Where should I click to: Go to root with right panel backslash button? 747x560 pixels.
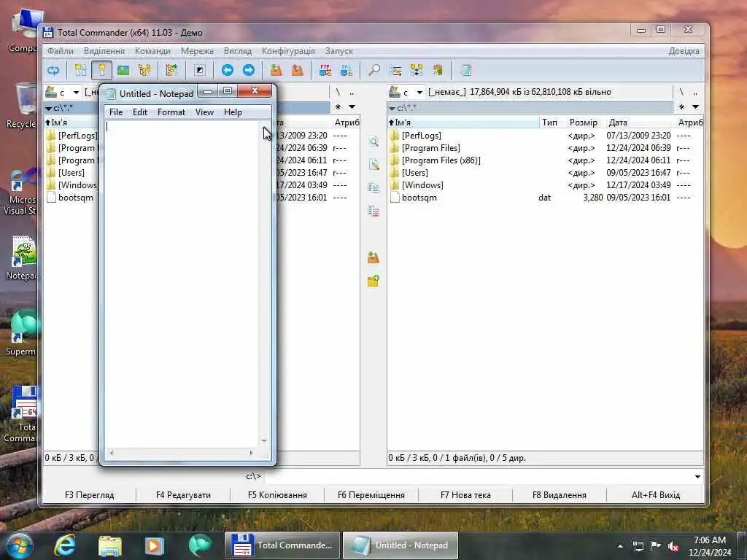pos(682,93)
